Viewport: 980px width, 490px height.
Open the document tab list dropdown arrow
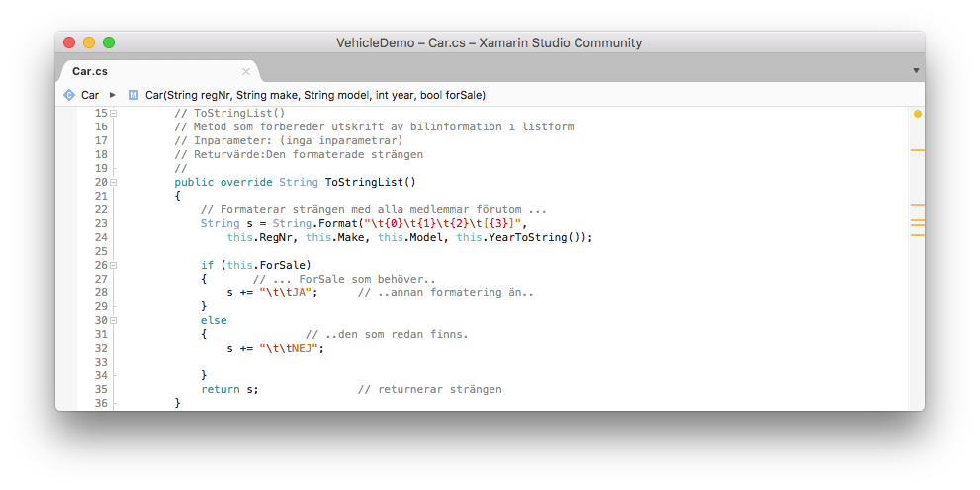tap(916, 70)
